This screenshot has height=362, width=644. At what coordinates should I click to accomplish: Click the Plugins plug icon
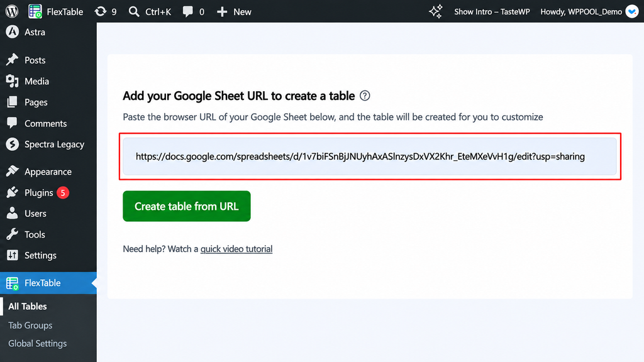(x=13, y=192)
